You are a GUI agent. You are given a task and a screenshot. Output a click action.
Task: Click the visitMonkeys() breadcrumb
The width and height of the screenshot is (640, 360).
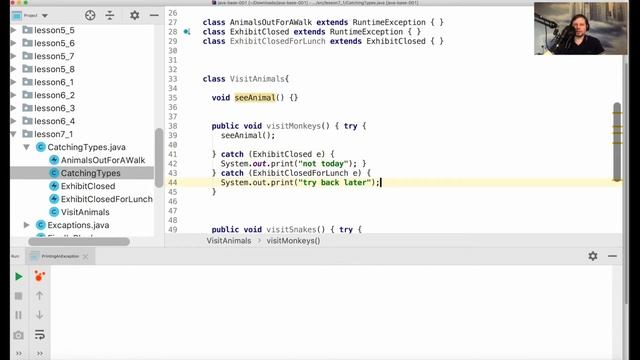pos(293,241)
